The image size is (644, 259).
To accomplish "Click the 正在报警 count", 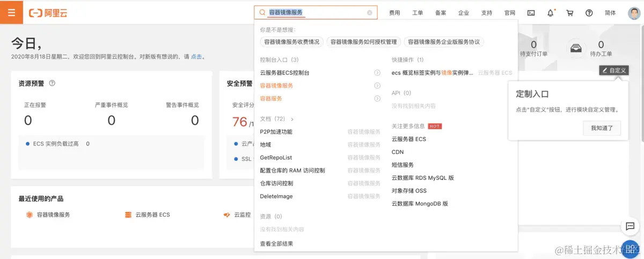I will [x=28, y=120].
